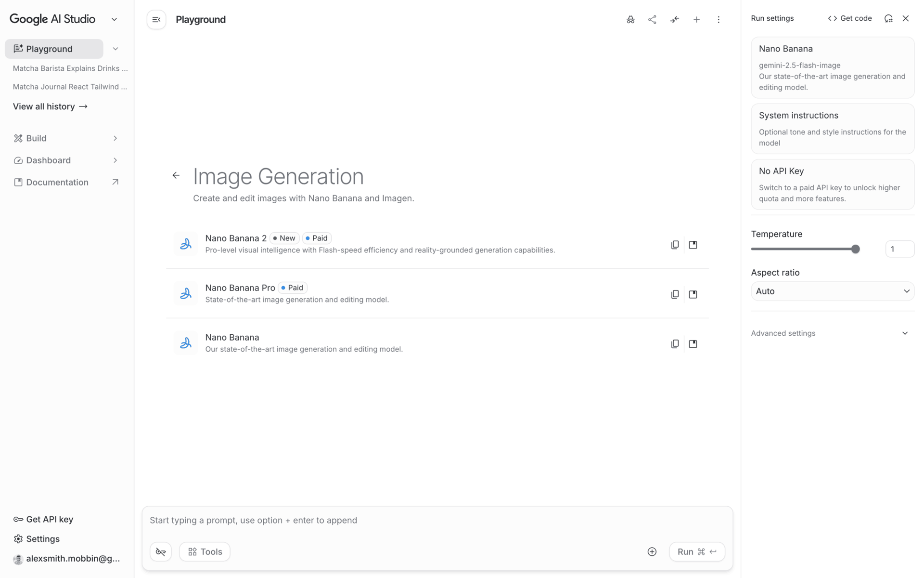
Task: Expand the Dashboard menu chevron
Action: [x=115, y=160]
